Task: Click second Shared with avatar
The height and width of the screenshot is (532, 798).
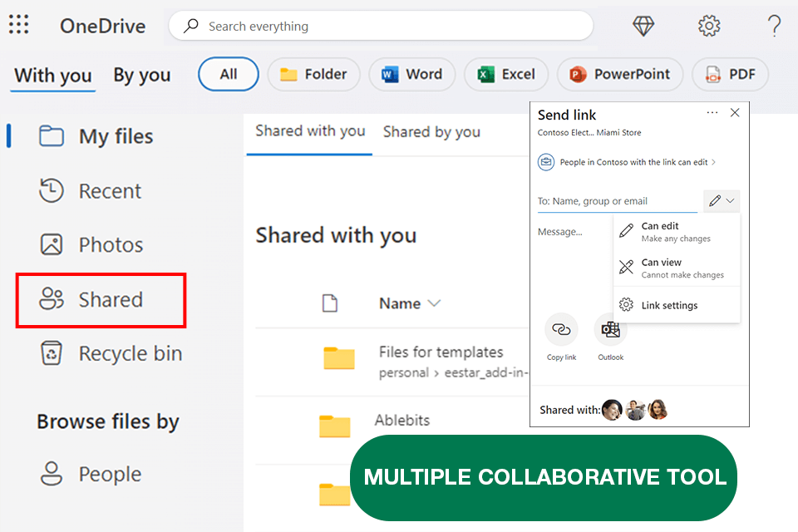Action: [635, 410]
